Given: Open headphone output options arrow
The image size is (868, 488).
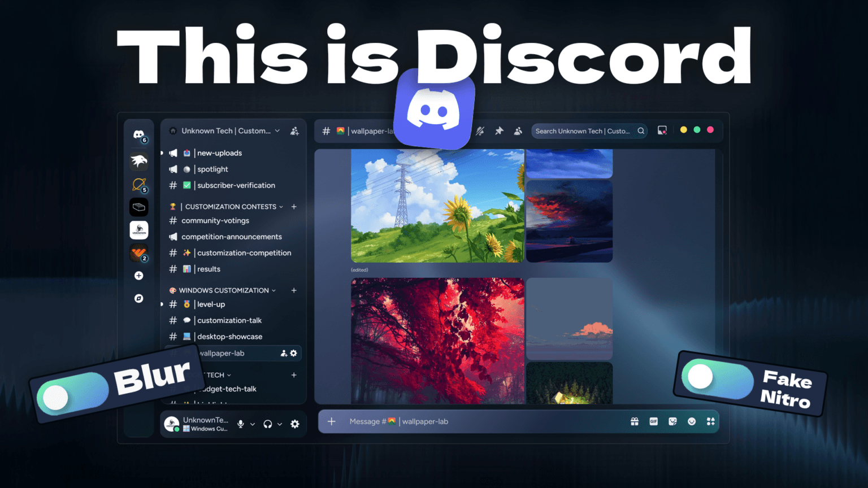Looking at the screenshot, I should [280, 424].
